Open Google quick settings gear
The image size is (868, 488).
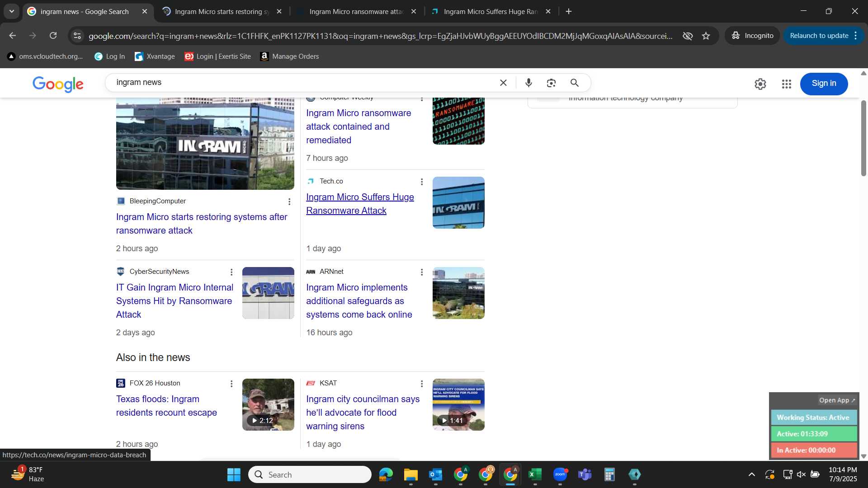click(760, 84)
